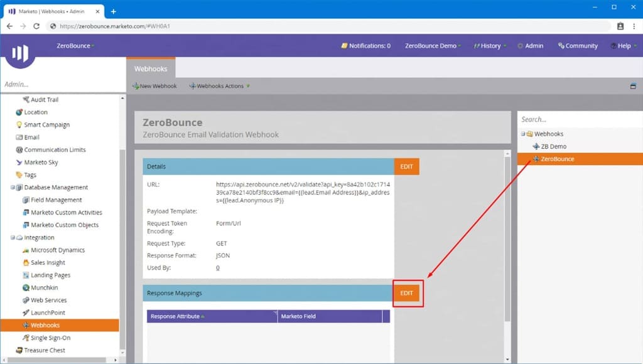
Task: Click the Email envelope icon in sidebar
Action: [19, 137]
